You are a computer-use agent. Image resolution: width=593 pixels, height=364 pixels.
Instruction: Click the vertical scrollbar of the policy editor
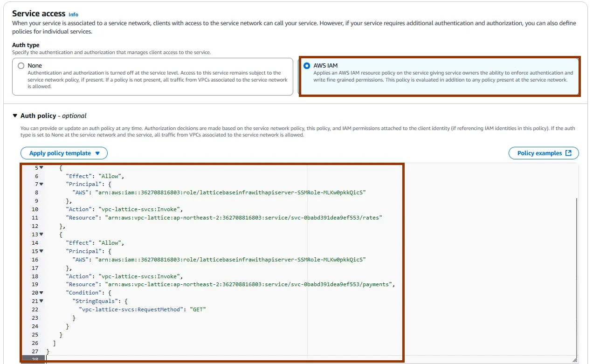tap(577, 278)
